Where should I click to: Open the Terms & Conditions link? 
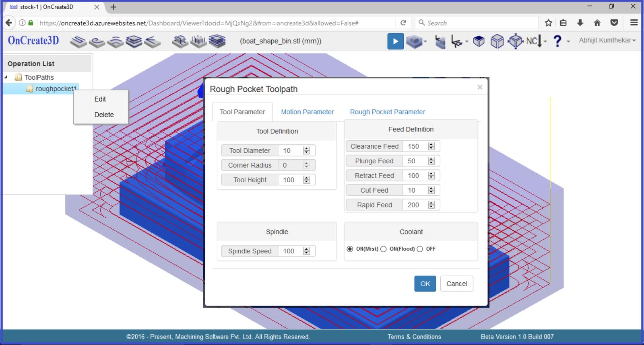pos(414,337)
